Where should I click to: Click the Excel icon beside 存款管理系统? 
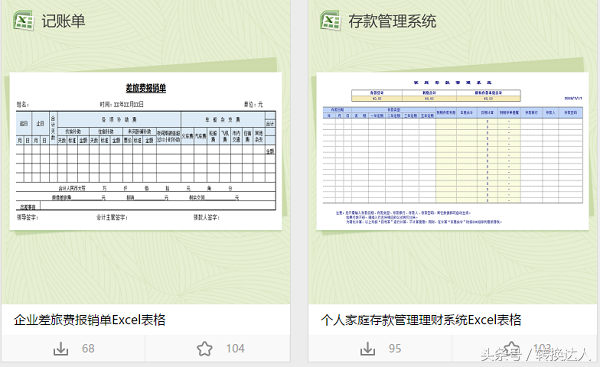click(330, 20)
